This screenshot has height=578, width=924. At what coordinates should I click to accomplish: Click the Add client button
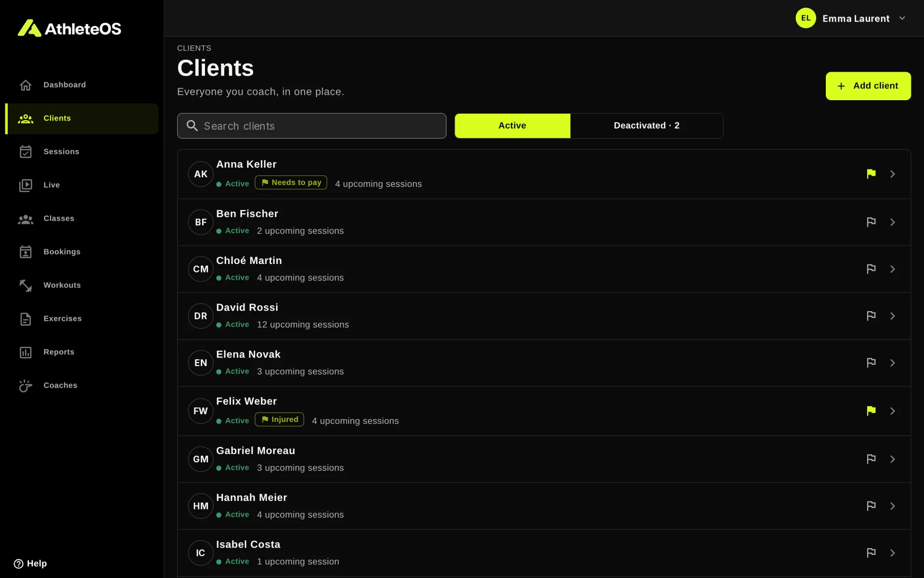[x=868, y=86]
